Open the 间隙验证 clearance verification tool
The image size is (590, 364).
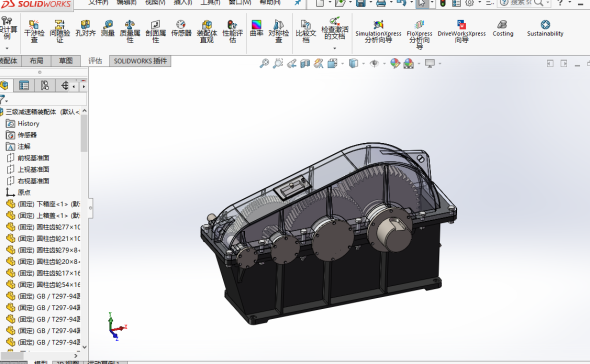coord(59,31)
